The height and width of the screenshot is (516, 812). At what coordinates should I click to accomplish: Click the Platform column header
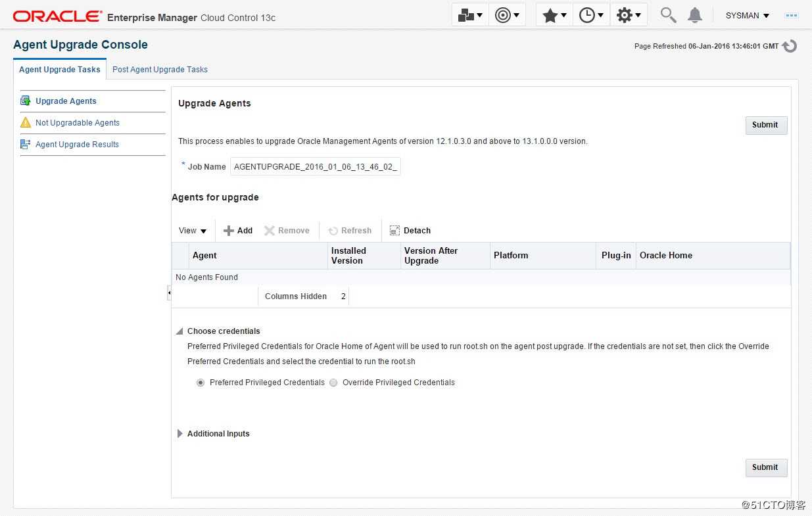click(x=543, y=256)
